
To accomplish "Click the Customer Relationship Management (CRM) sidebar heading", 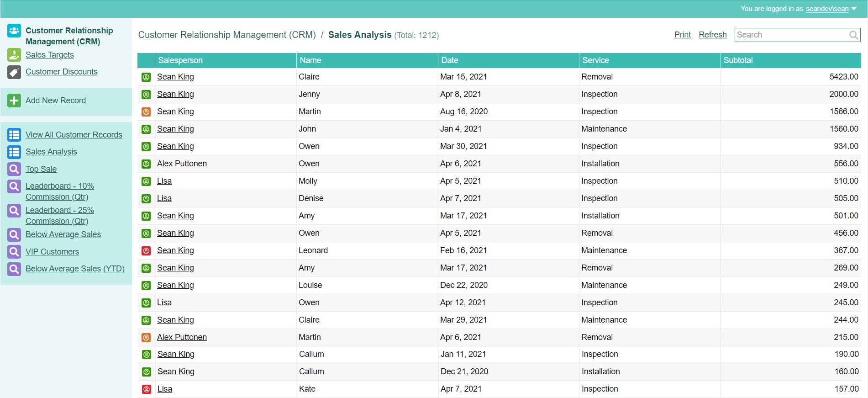I will [x=69, y=36].
